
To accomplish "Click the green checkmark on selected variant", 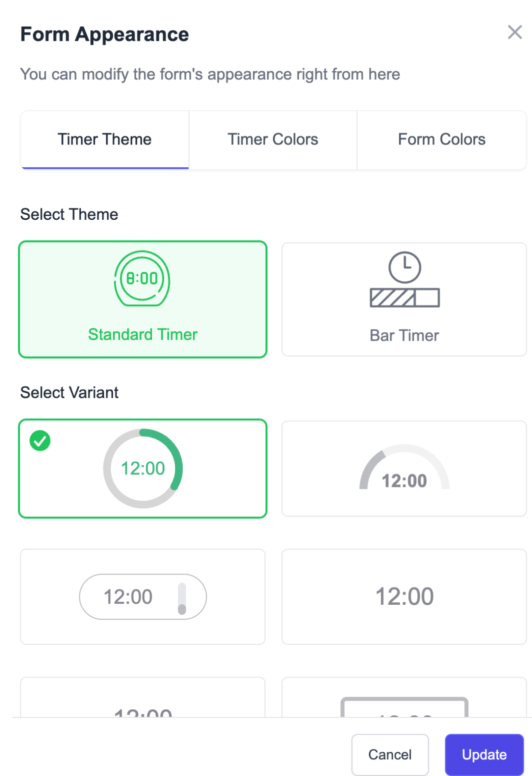I will 39,442.
